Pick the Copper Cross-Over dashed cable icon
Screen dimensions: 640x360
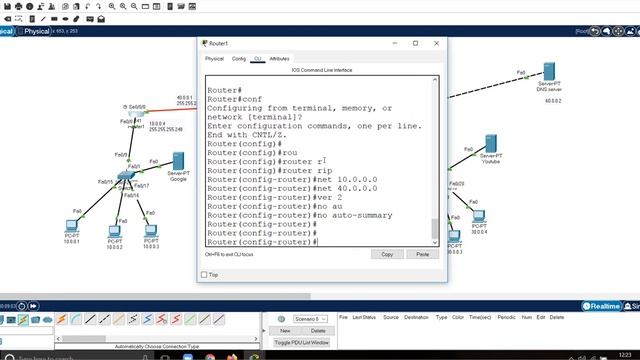104,319
